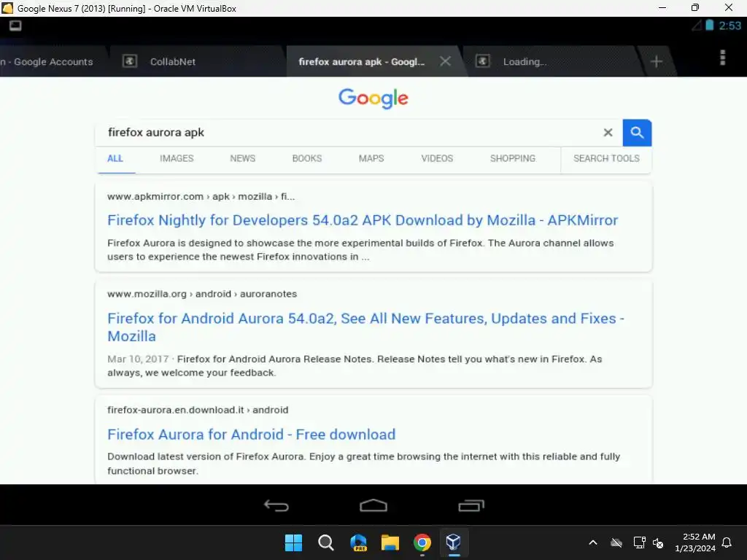The image size is (747, 560).
Task: Select the NEWS search filter
Action: pyautogui.click(x=242, y=158)
